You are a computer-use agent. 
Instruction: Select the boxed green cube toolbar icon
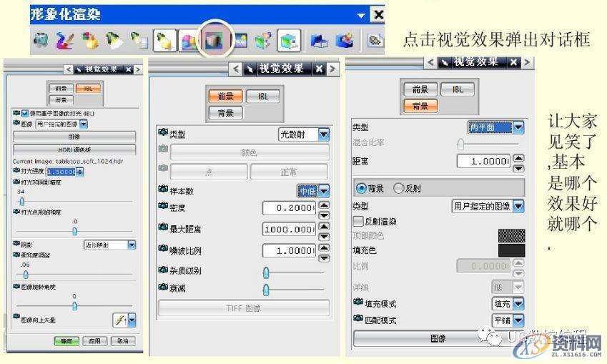[x=289, y=40]
